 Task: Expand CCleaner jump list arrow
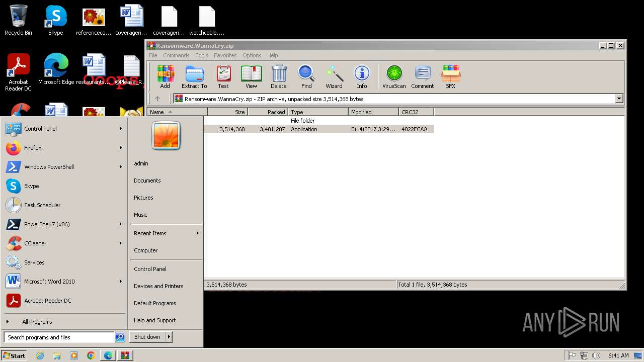(121, 243)
